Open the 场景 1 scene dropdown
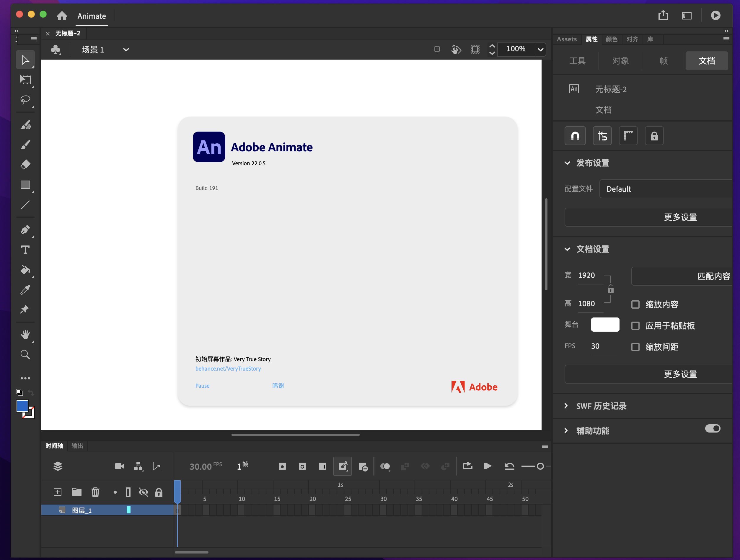The width and height of the screenshot is (740, 560). [x=126, y=50]
